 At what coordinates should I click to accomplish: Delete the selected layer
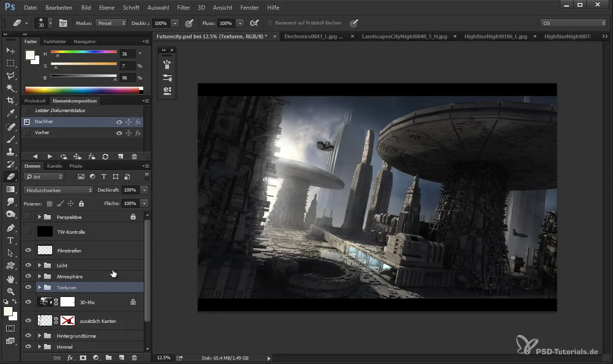134,357
